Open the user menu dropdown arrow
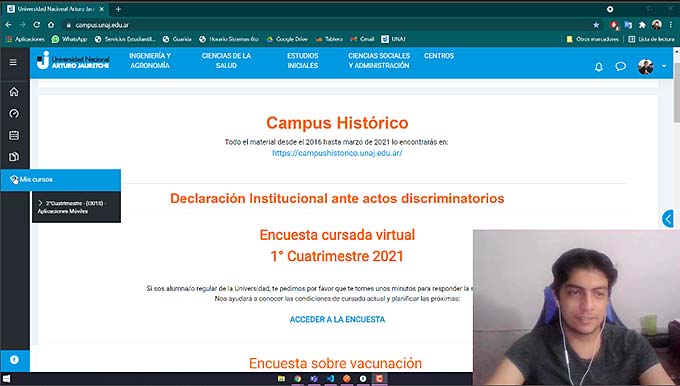 [x=664, y=66]
